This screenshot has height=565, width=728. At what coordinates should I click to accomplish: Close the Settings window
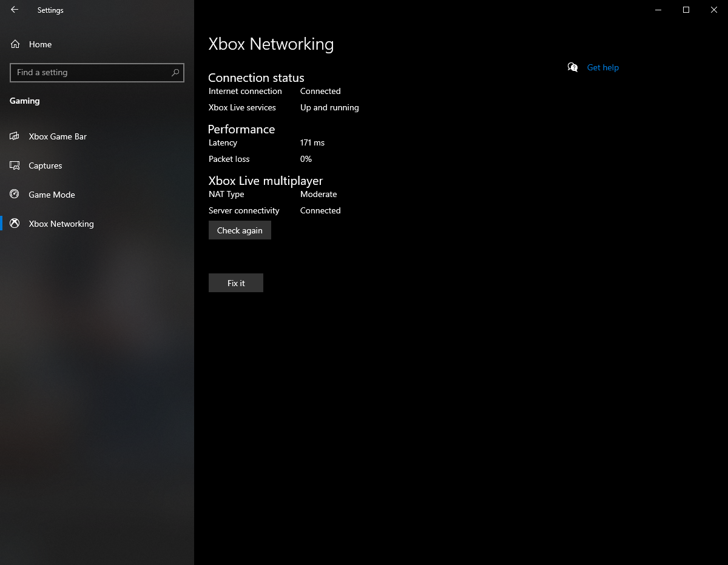tap(714, 10)
